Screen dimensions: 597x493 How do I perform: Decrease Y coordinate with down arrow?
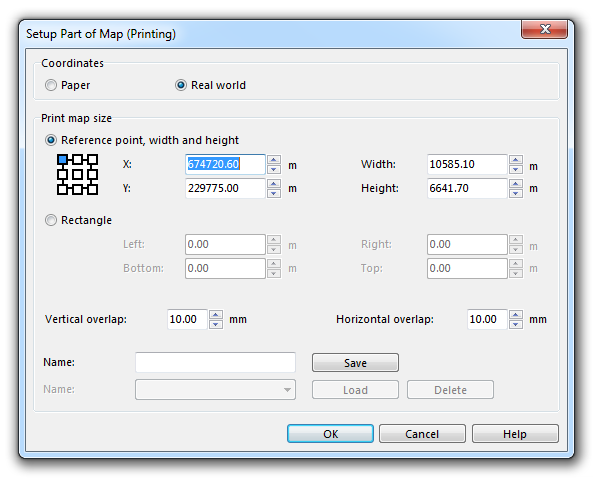274,193
